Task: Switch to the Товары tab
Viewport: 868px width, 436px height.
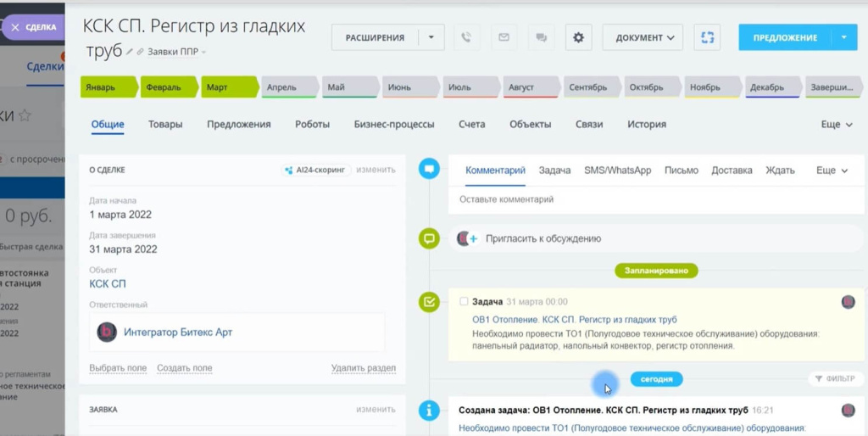Action: coord(165,125)
